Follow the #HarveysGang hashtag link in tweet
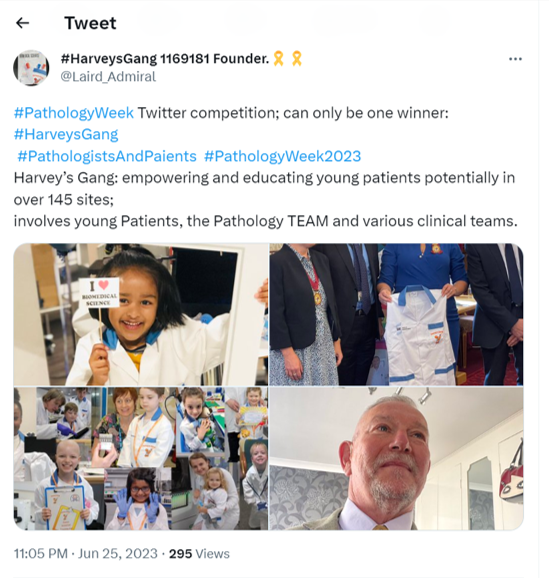Viewport: 549px width, 578px height. click(66, 134)
